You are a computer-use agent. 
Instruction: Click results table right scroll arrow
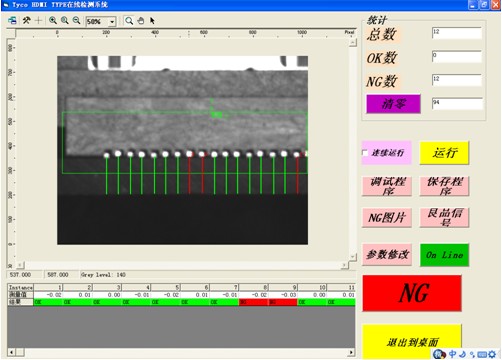[x=351, y=352]
